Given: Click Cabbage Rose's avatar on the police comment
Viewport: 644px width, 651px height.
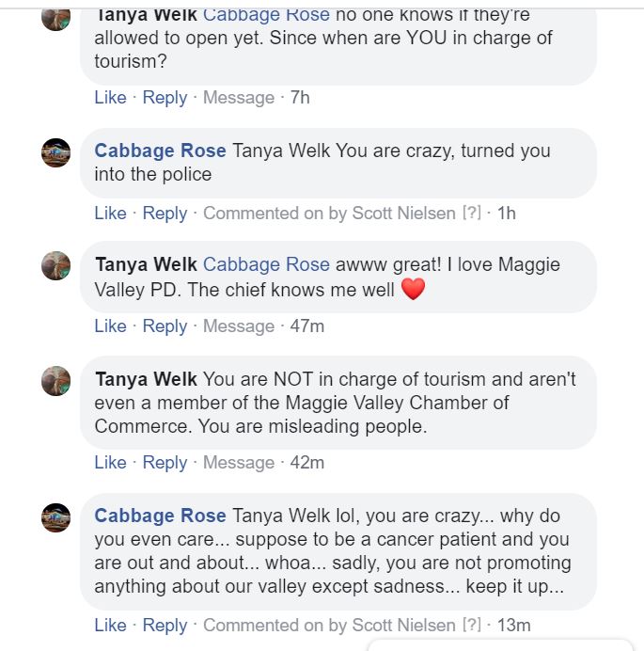Looking at the screenshot, I should tap(56, 152).
